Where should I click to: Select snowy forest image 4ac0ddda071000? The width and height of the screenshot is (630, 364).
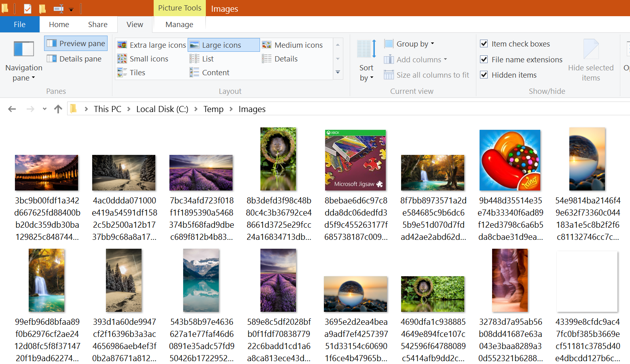[124, 173]
